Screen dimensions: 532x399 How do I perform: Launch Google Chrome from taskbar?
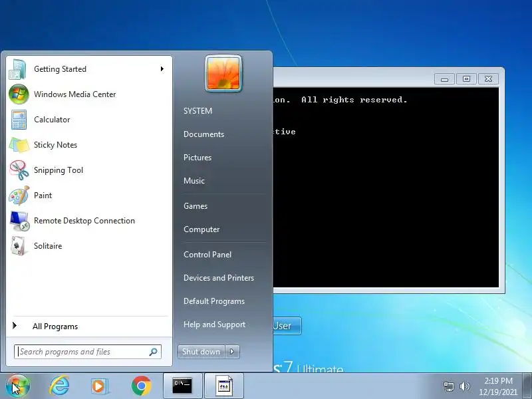pos(142,386)
